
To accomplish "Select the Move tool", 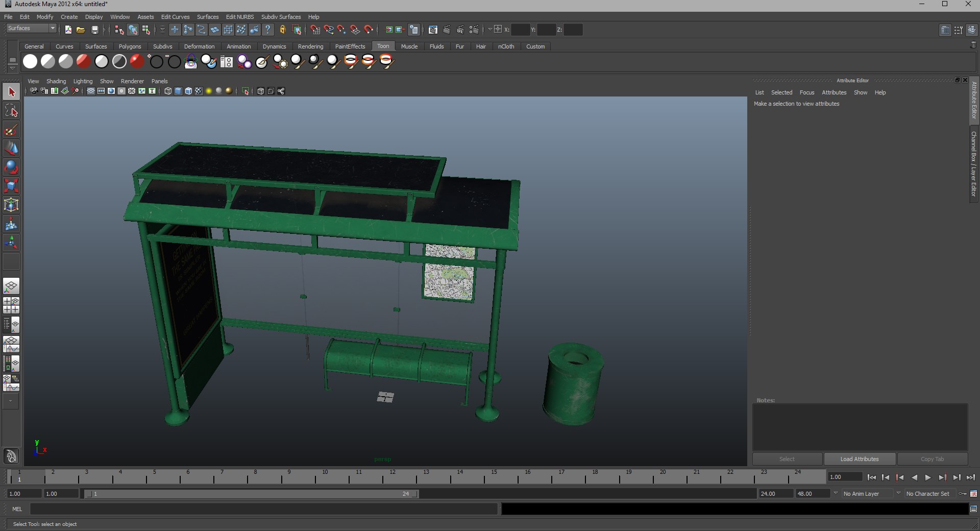I will [x=11, y=149].
